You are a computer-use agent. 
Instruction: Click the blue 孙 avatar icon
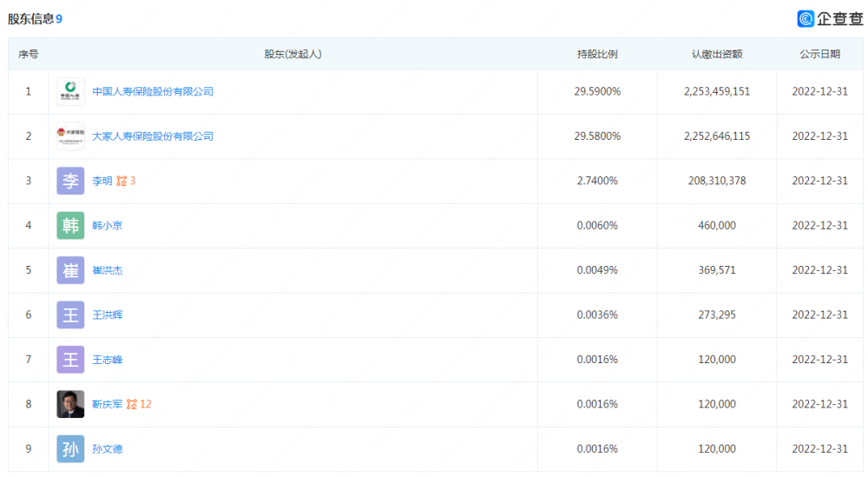(x=70, y=448)
